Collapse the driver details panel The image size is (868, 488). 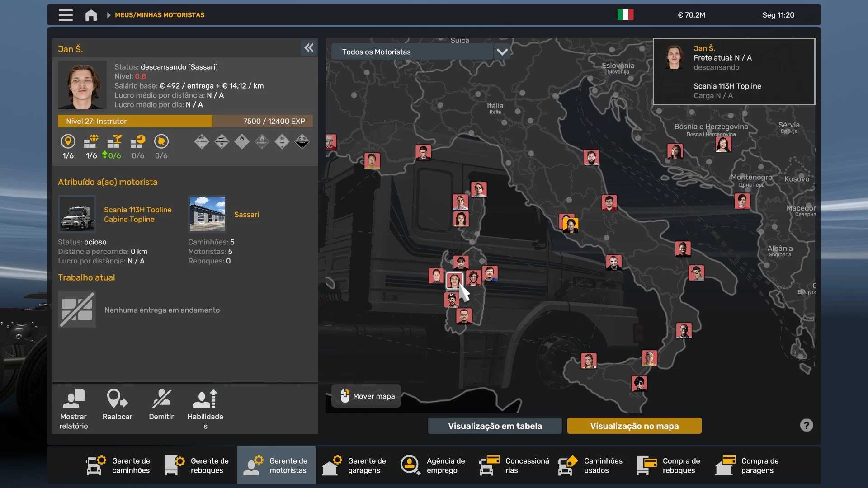click(309, 48)
